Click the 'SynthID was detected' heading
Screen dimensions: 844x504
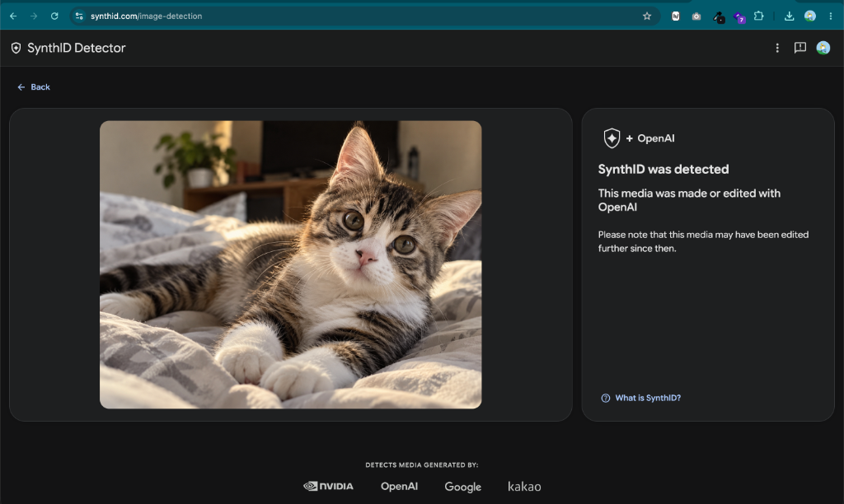tap(663, 169)
